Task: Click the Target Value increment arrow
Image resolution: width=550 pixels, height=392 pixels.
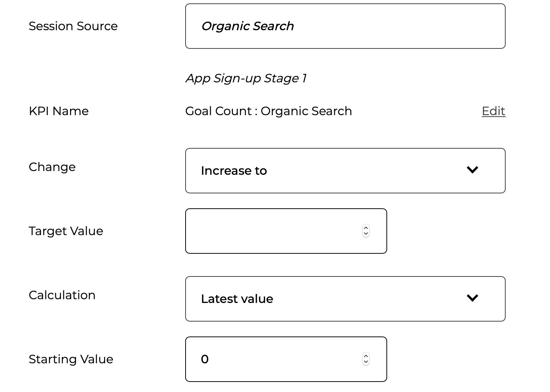Action: coord(366,228)
